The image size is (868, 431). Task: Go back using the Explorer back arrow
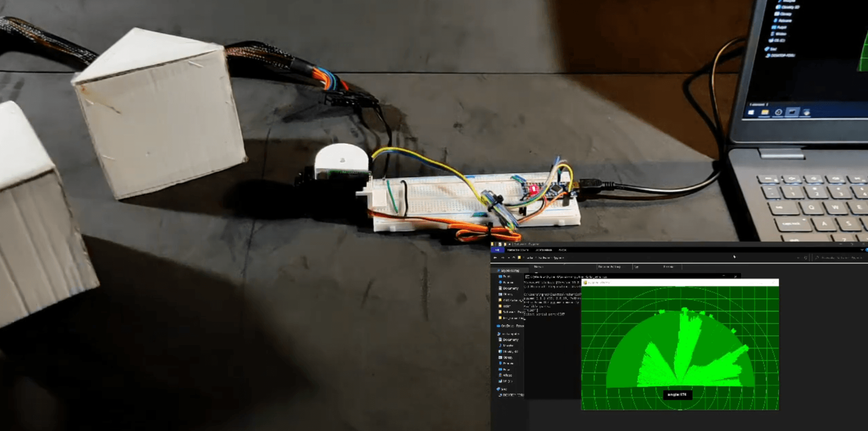click(495, 258)
